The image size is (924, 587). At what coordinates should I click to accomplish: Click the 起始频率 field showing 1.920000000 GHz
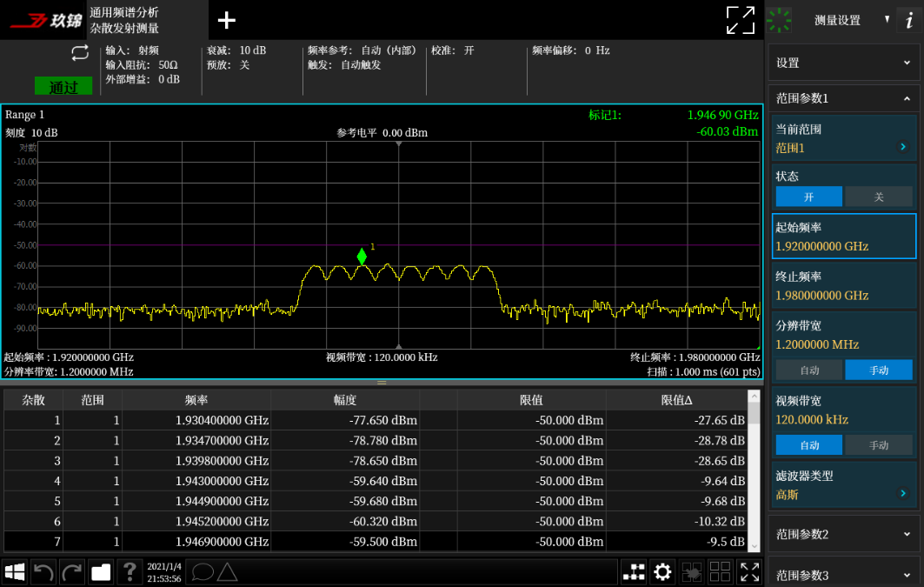844,237
